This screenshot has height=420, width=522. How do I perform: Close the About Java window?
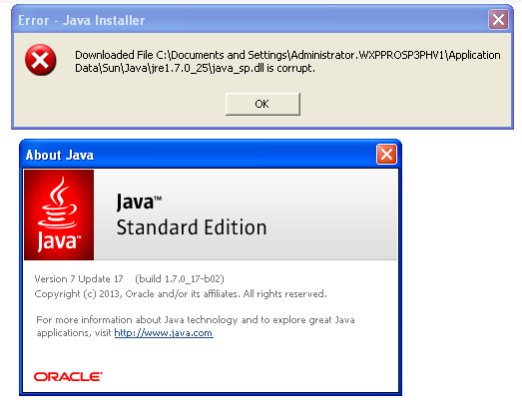(386, 155)
